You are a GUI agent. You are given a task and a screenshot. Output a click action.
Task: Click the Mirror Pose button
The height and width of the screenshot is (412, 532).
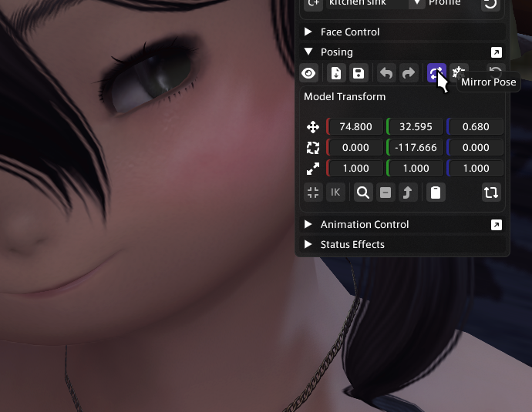[x=436, y=73]
